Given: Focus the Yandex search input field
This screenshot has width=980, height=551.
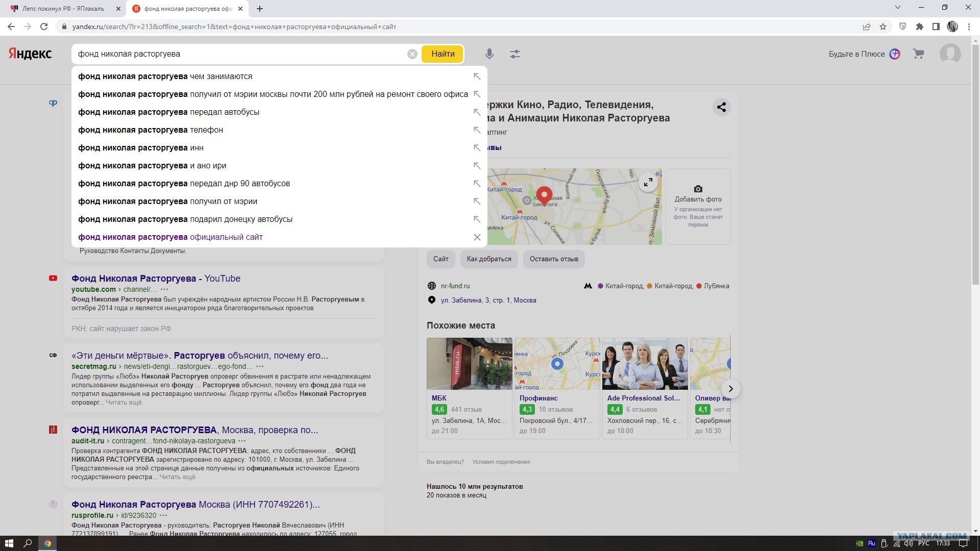Looking at the screenshot, I should point(240,54).
